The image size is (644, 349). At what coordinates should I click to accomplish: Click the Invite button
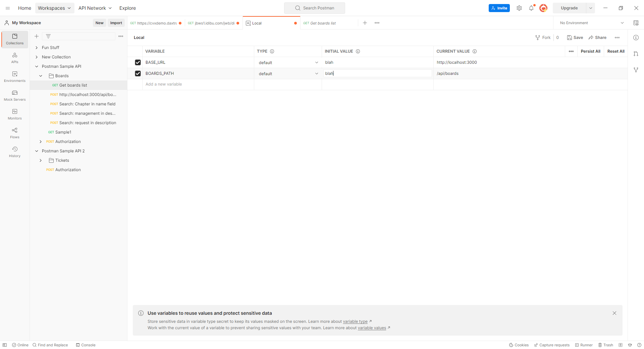tap(499, 8)
